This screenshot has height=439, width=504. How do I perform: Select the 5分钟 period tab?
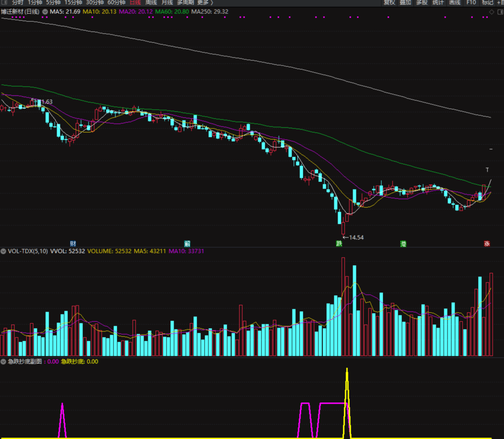[x=53, y=3]
